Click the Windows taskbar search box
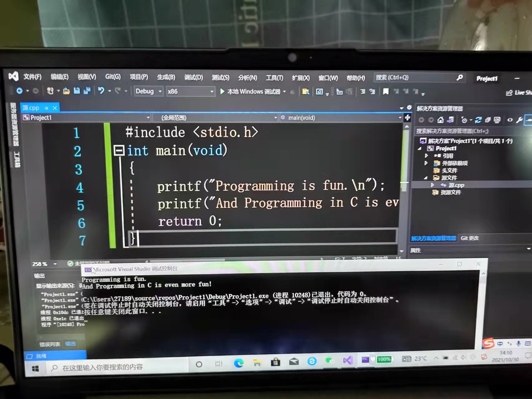The image size is (532, 399). coord(118,367)
